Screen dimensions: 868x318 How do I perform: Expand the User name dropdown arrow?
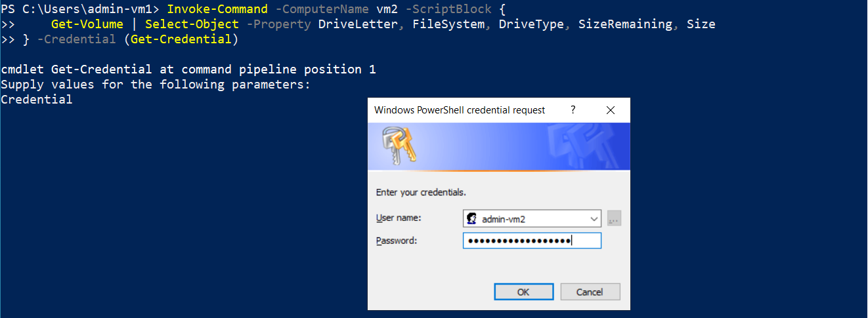pos(594,219)
